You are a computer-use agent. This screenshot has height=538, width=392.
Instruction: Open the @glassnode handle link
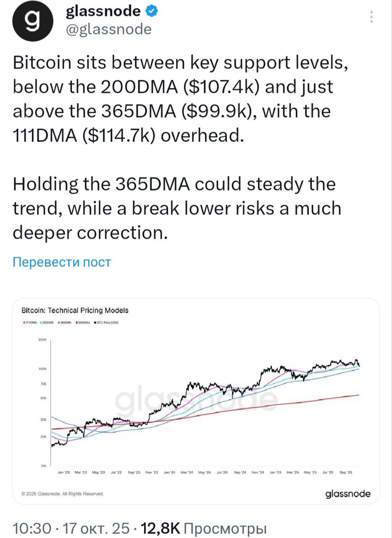pos(108,29)
